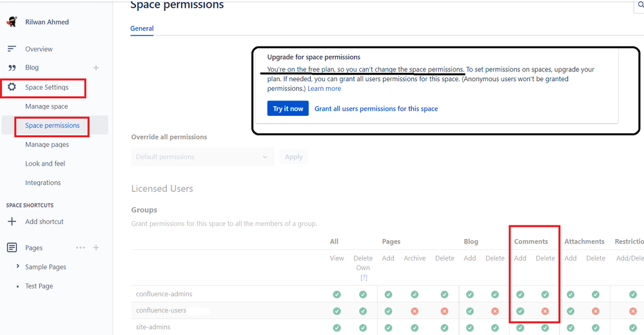Click the Override all permissions label

pyautogui.click(x=169, y=137)
